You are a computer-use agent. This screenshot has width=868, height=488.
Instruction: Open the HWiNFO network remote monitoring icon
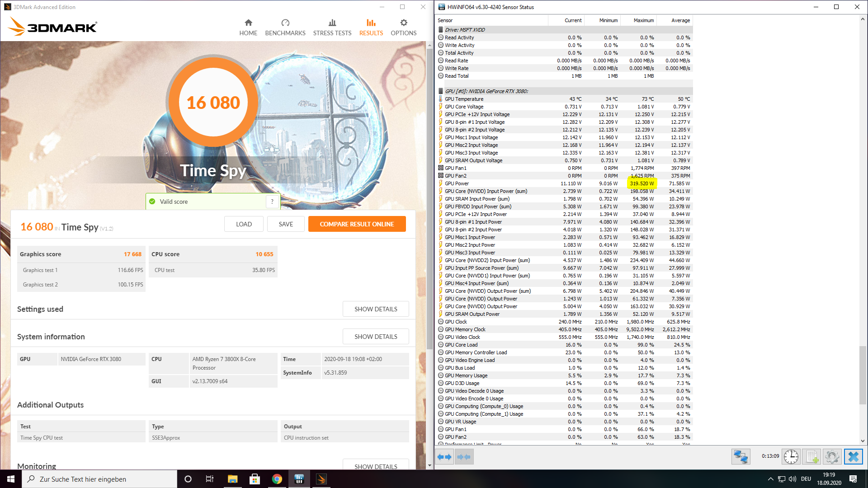point(741,457)
